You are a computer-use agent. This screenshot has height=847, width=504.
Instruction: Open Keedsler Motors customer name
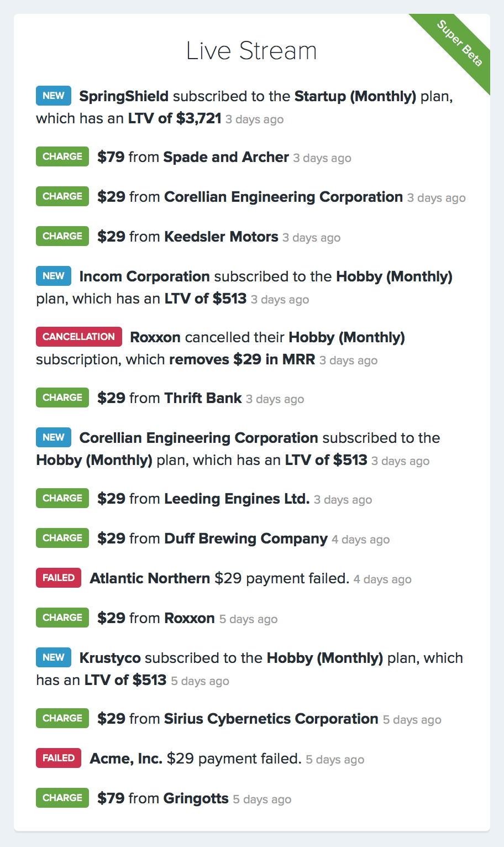[221, 237]
